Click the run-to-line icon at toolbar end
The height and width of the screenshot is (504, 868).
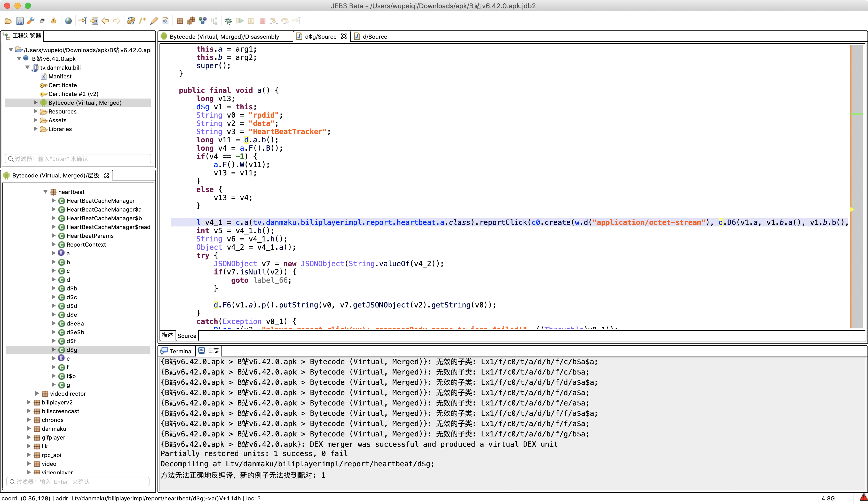pyautogui.click(x=297, y=21)
